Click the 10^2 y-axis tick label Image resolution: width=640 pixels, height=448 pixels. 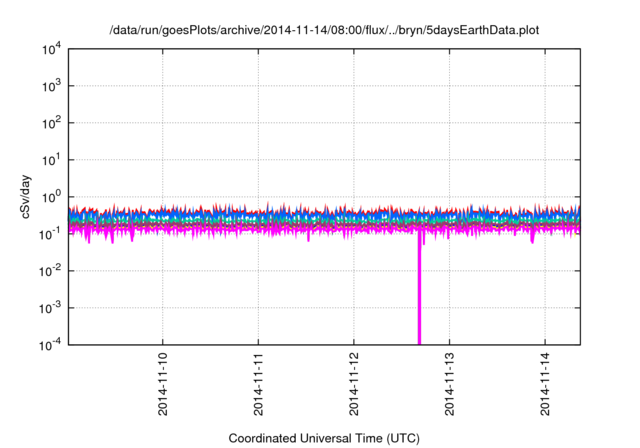51,123
